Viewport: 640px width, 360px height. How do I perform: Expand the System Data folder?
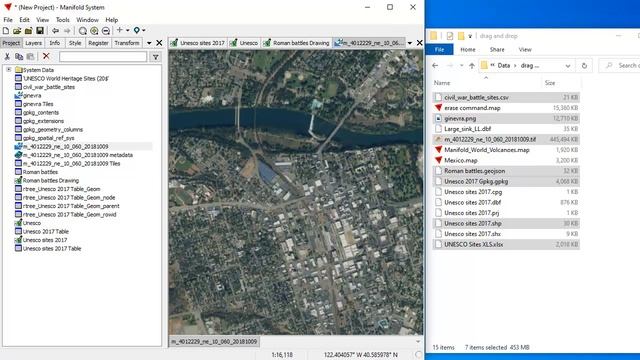tap(9, 70)
